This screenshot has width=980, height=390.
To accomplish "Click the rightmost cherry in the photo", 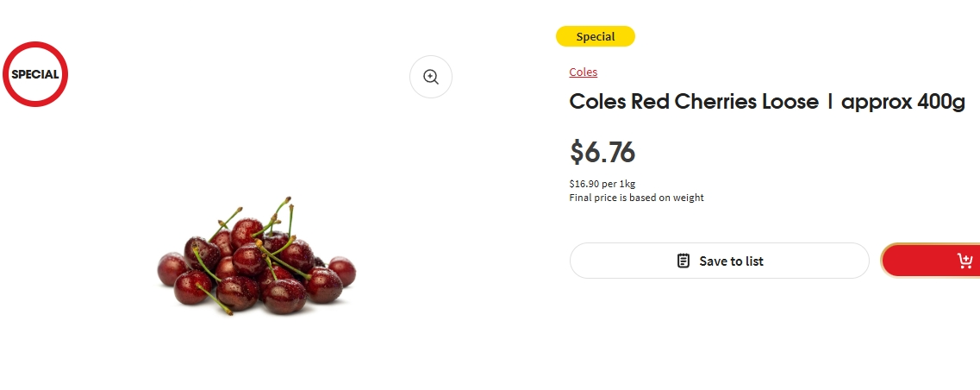I will (342, 271).
